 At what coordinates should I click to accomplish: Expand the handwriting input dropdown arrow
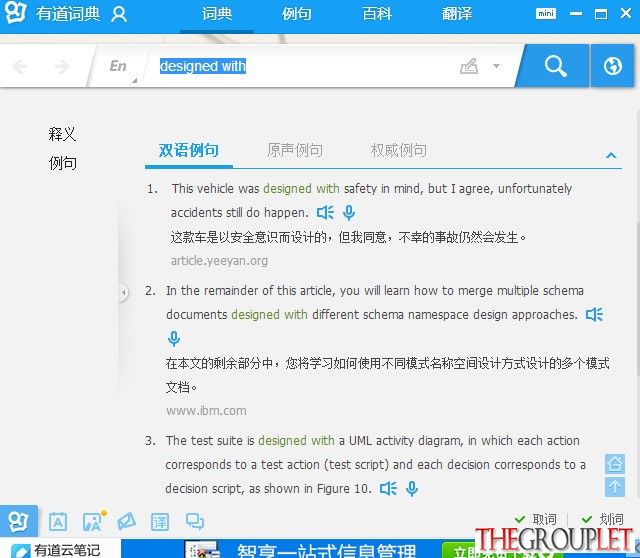[x=496, y=66]
